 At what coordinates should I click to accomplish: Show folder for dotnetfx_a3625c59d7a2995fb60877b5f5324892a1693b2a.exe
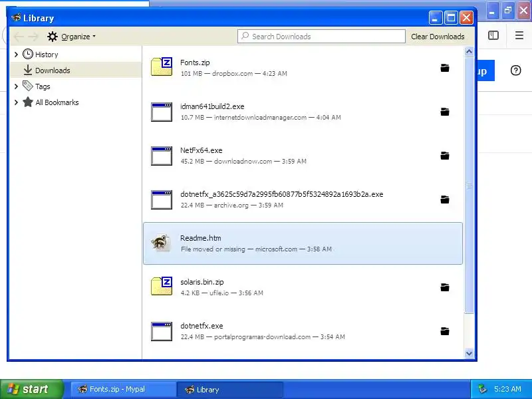[445, 199]
